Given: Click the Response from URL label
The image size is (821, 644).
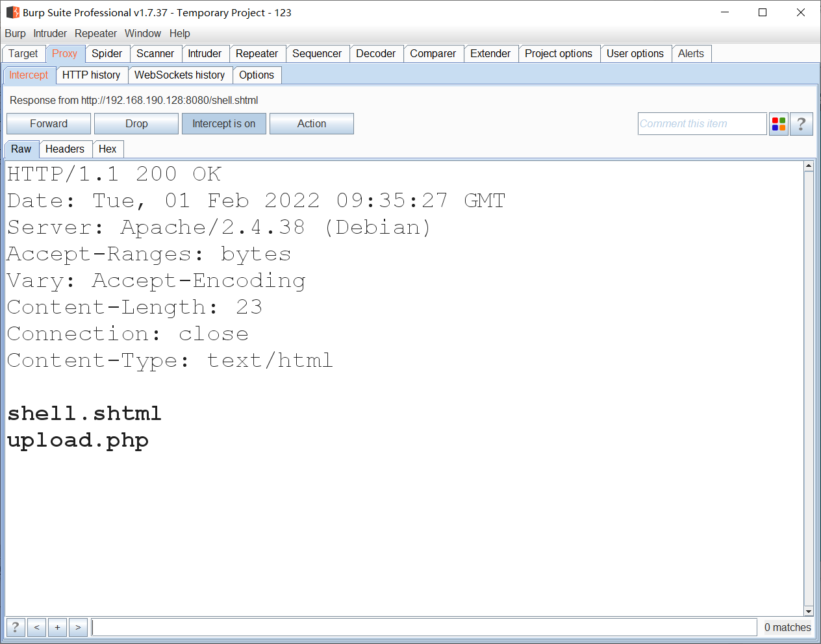Looking at the screenshot, I should point(134,100).
